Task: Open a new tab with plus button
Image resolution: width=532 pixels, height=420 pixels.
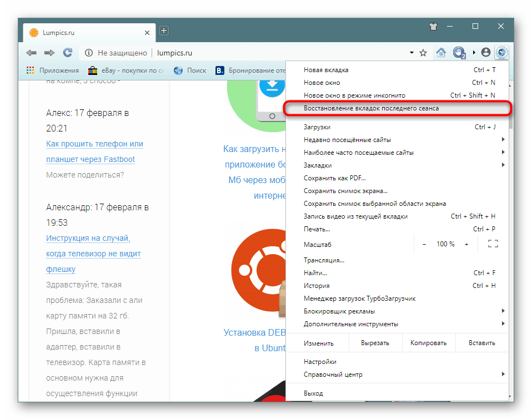Action: [164, 31]
